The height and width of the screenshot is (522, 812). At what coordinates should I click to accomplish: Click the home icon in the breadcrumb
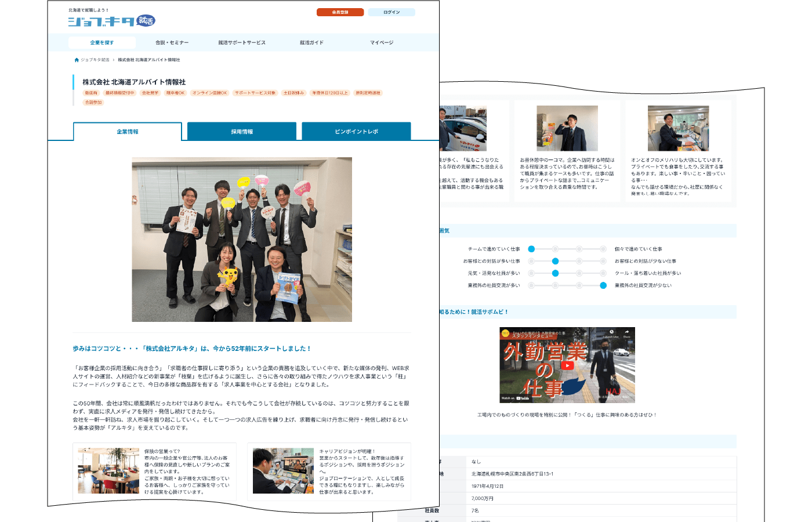pos(77,60)
